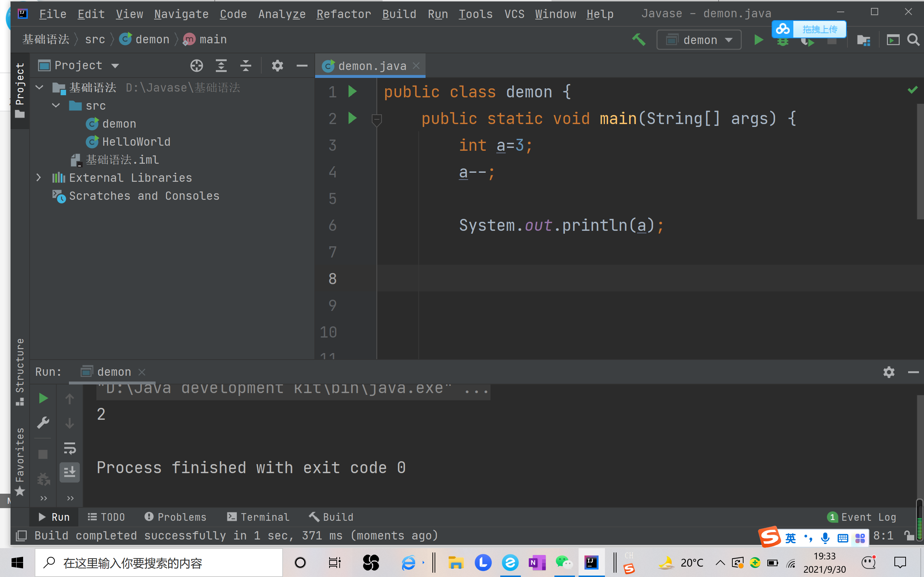Click the Build project hammer icon
924x577 pixels.
(638, 40)
